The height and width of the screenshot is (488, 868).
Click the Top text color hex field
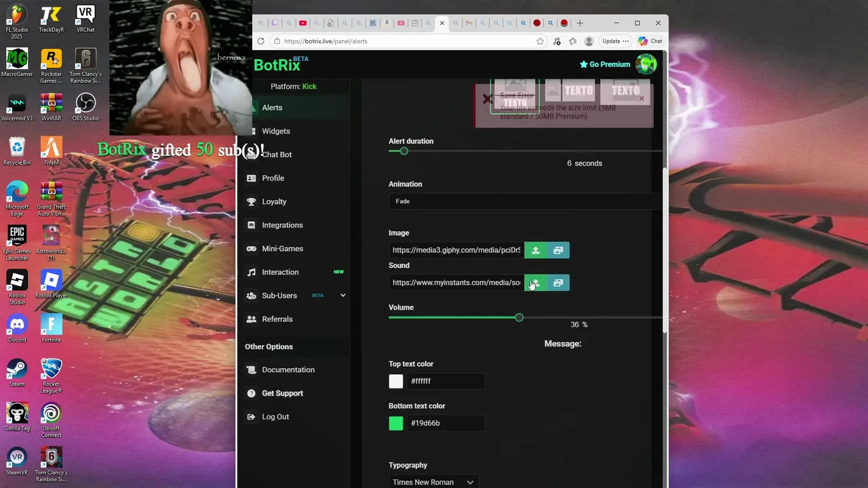point(446,381)
